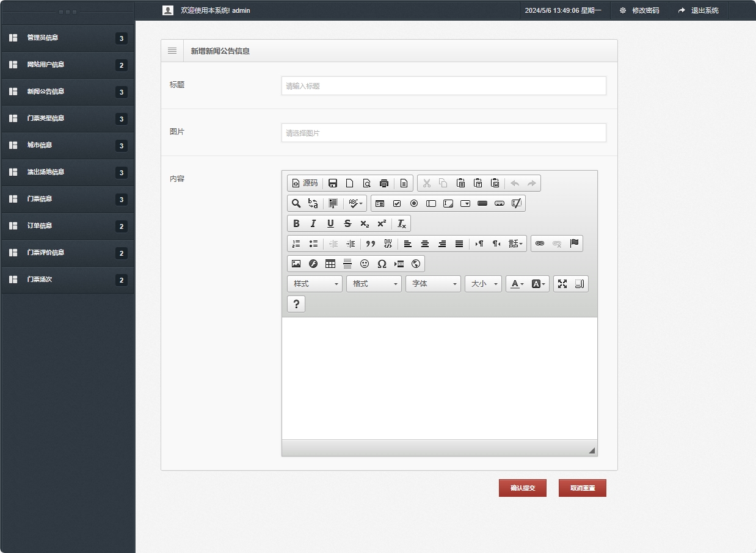756x553 pixels.
Task: Click the 确认提交 submit button
Action: coord(522,488)
